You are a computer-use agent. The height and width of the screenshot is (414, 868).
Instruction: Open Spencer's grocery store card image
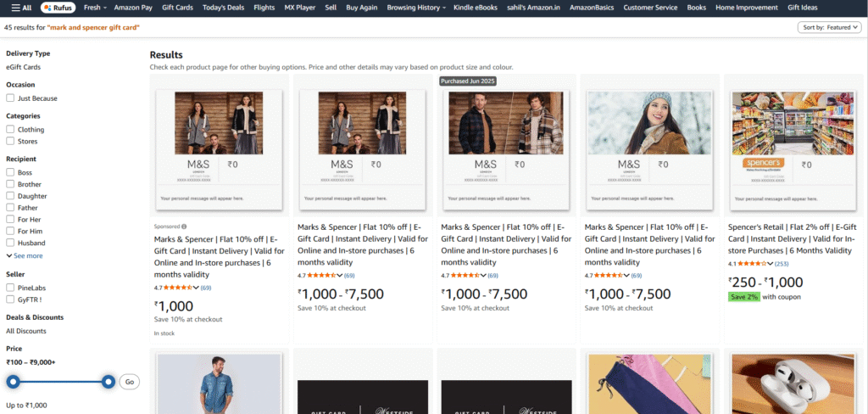pos(793,149)
